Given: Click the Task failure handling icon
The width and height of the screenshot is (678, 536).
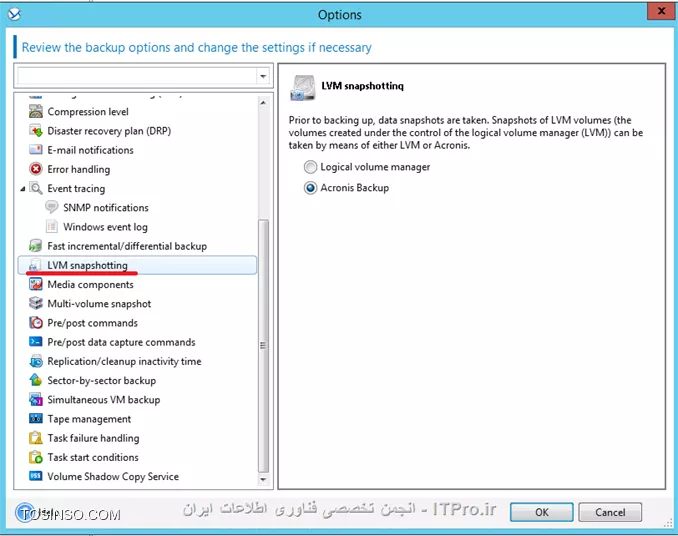Looking at the screenshot, I should click(35, 438).
